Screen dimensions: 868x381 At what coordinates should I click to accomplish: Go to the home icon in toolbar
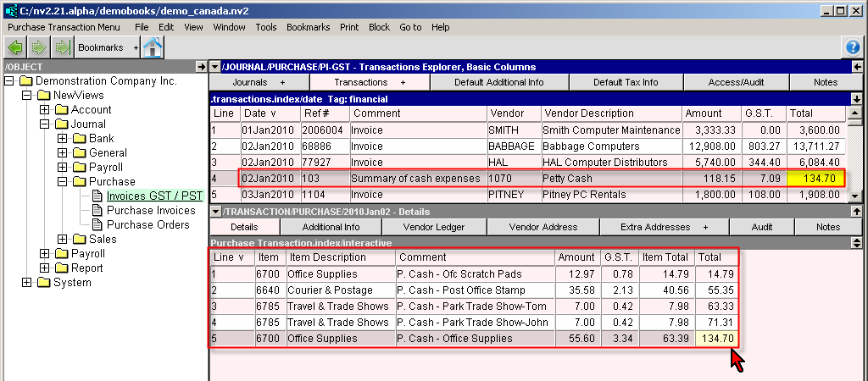153,47
